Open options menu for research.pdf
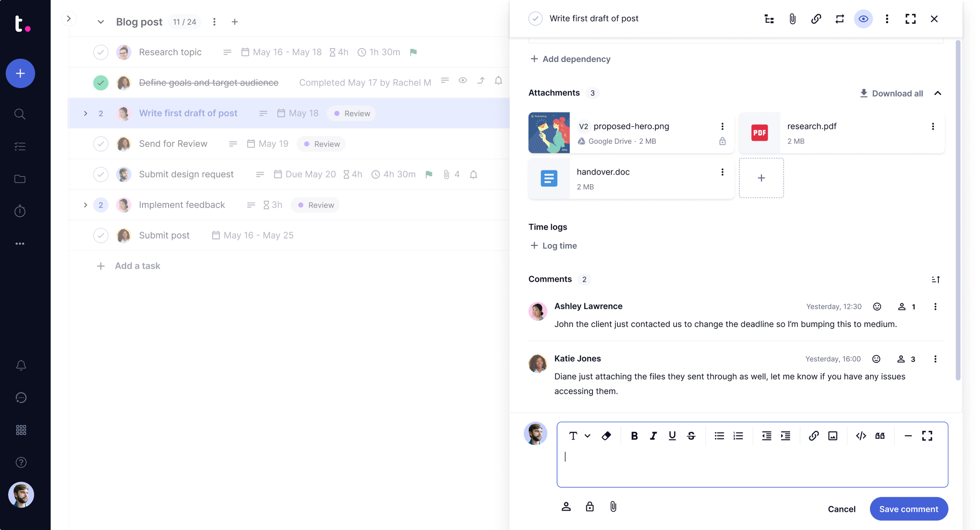 tap(933, 126)
